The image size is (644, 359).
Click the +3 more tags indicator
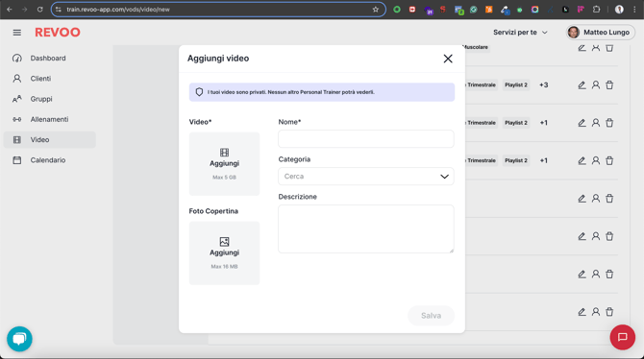tap(543, 84)
